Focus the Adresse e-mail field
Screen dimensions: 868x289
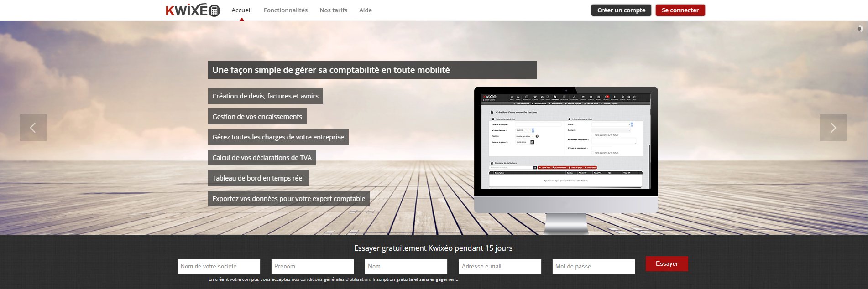[500, 266]
